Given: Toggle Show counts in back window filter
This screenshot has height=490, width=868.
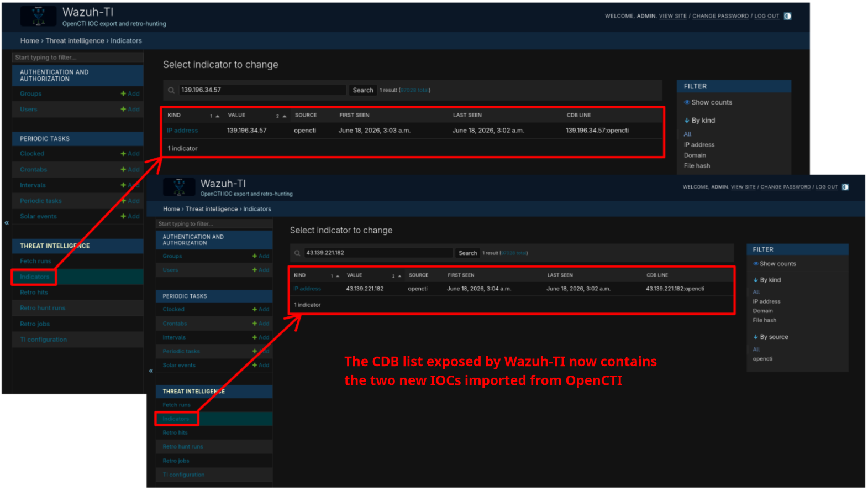Looking at the screenshot, I should [x=708, y=102].
